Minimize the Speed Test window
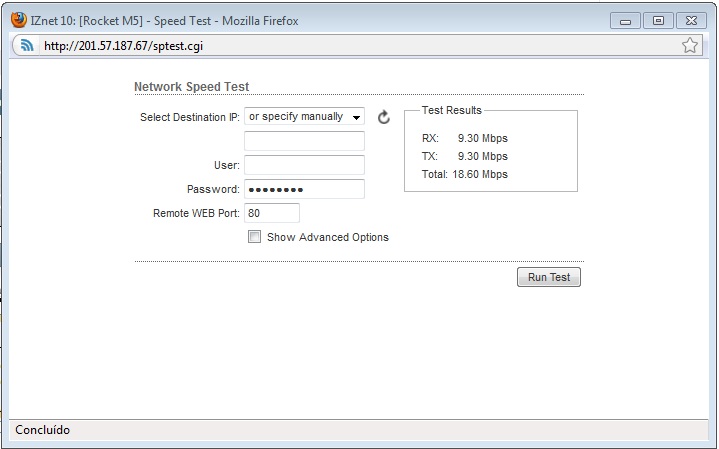Image resolution: width=719 pixels, height=449 pixels. coord(625,21)
